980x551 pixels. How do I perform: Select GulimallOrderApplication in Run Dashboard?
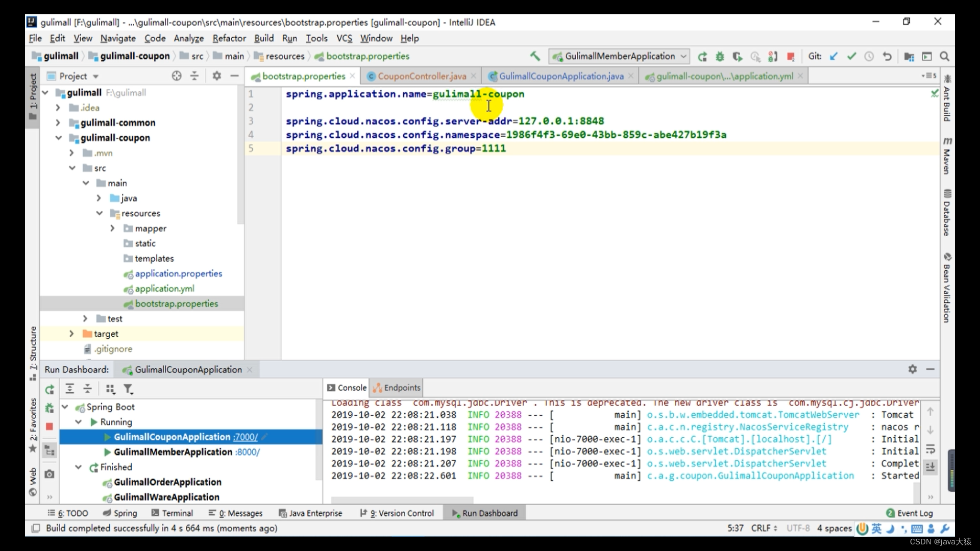pyautogui.click(x=167, y=482)
